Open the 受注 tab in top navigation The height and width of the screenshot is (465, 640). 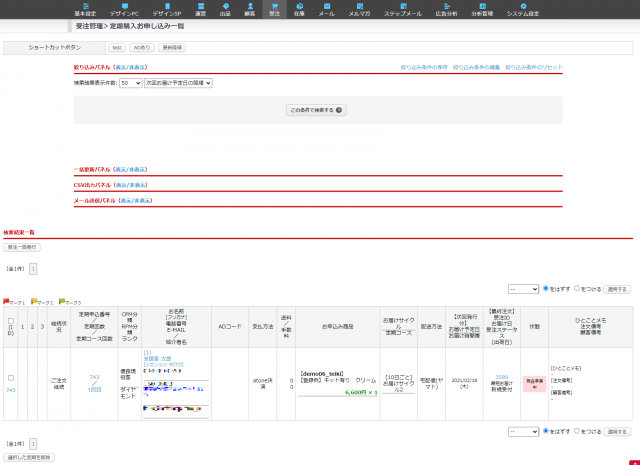(274, 9)
